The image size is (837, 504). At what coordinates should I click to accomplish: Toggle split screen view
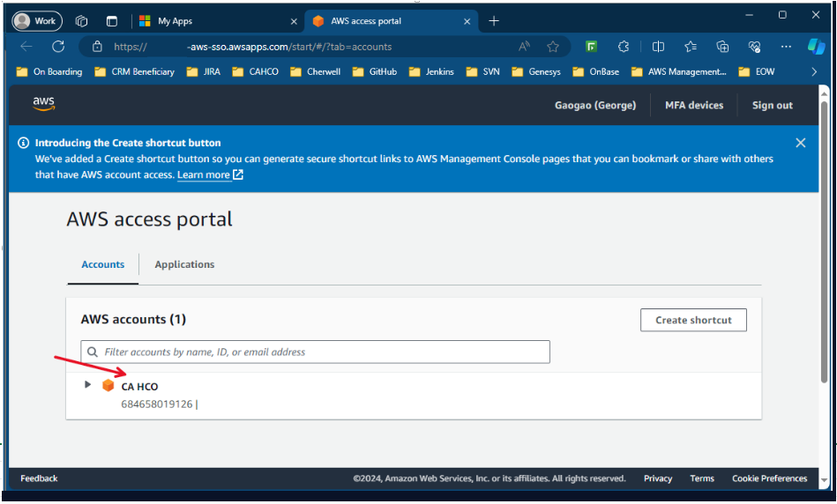[x=658, y=47]
